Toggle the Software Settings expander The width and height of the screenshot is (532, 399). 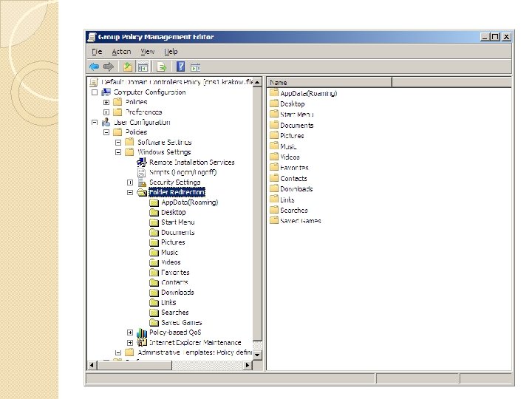point(118,143)
